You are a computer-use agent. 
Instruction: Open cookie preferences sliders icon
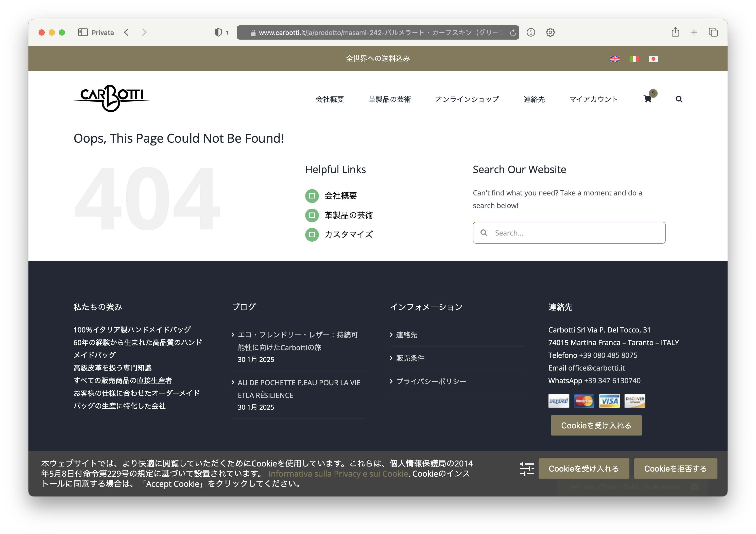click(527, 469)
